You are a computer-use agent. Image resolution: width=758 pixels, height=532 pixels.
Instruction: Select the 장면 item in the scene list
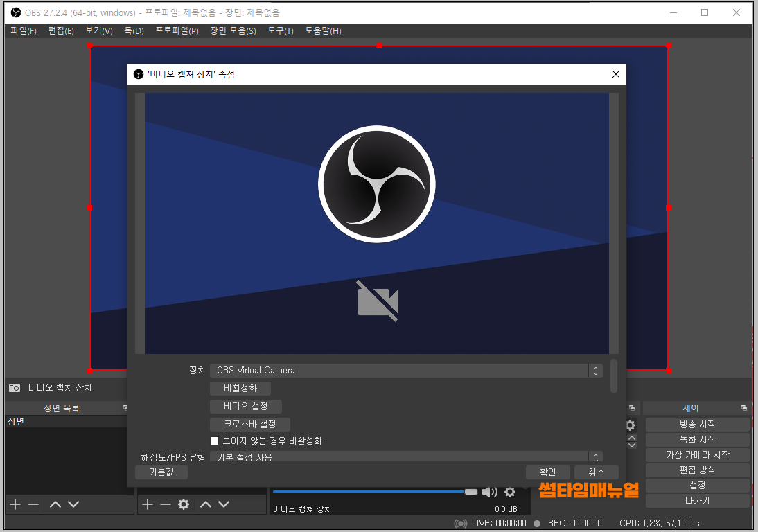click(x=67, y=421)
